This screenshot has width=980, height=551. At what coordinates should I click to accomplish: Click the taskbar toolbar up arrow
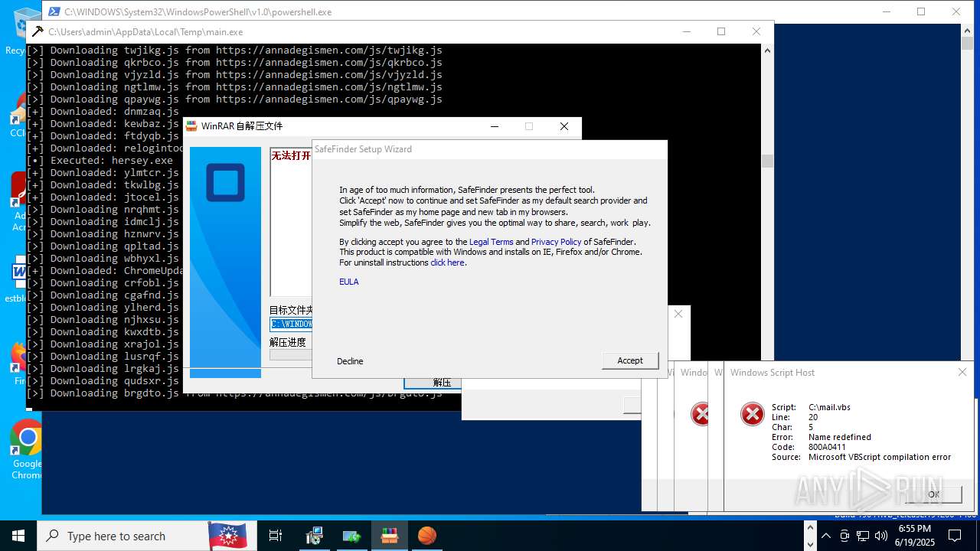(x=811, y=528)
